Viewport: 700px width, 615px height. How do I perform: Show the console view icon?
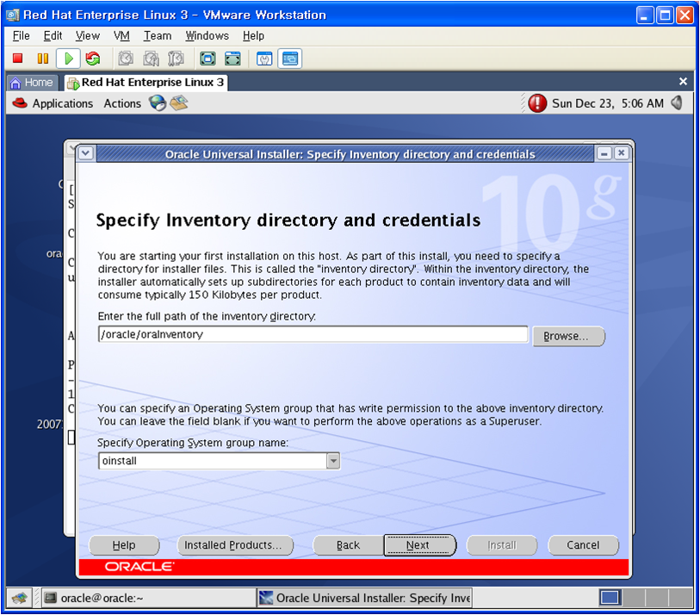(x=290, y=59)
